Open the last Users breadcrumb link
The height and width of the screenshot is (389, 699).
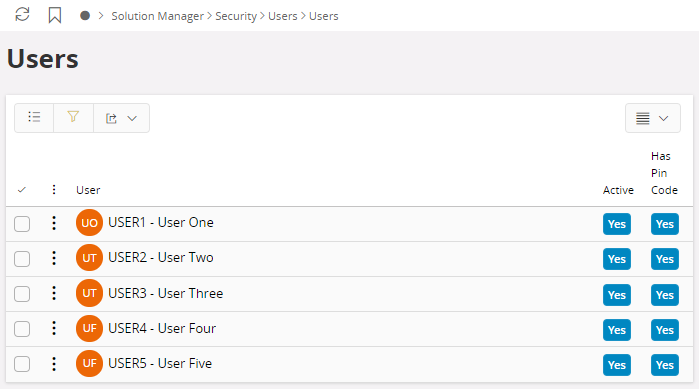[324, 16]
